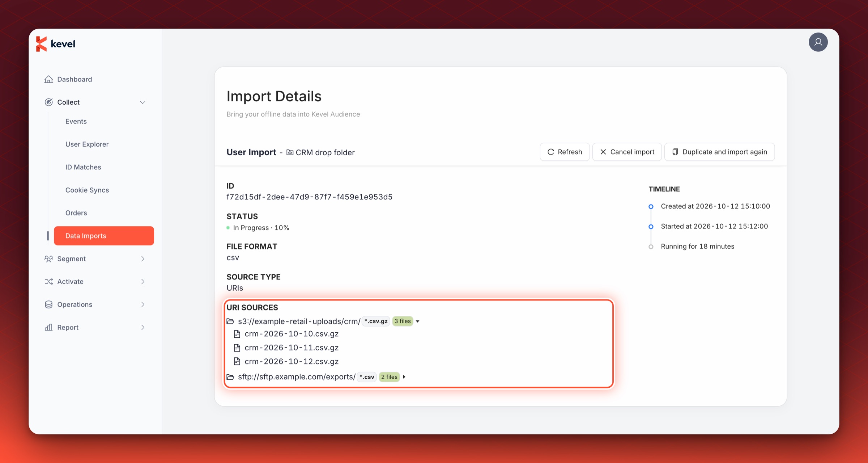Click the 3 files badge
The width and height of the screenshot is (868, 463).
point(403,321)
